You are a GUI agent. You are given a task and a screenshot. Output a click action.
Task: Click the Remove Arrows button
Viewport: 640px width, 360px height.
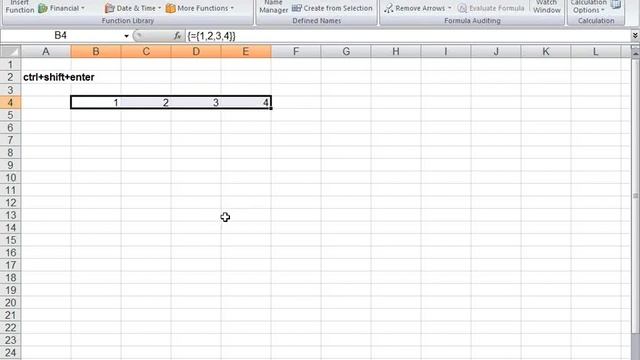click(418, 8)
